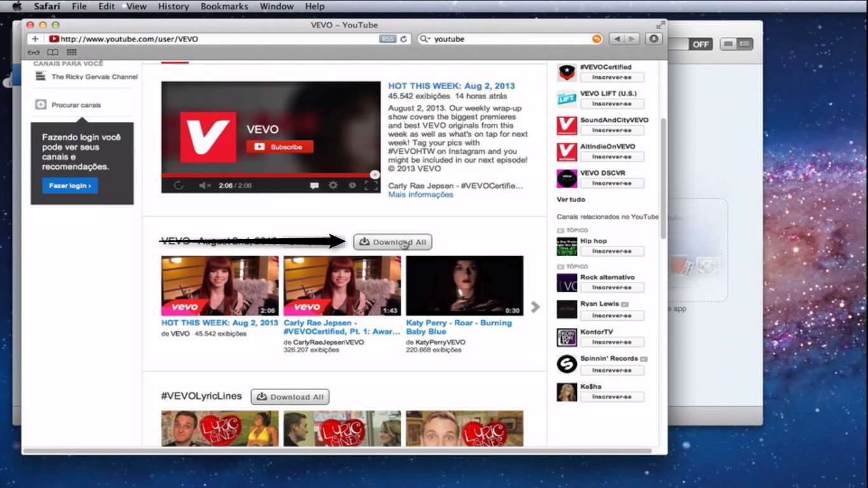Click the back arrow toolbar button
868x488 pixels.
[616, 39]
